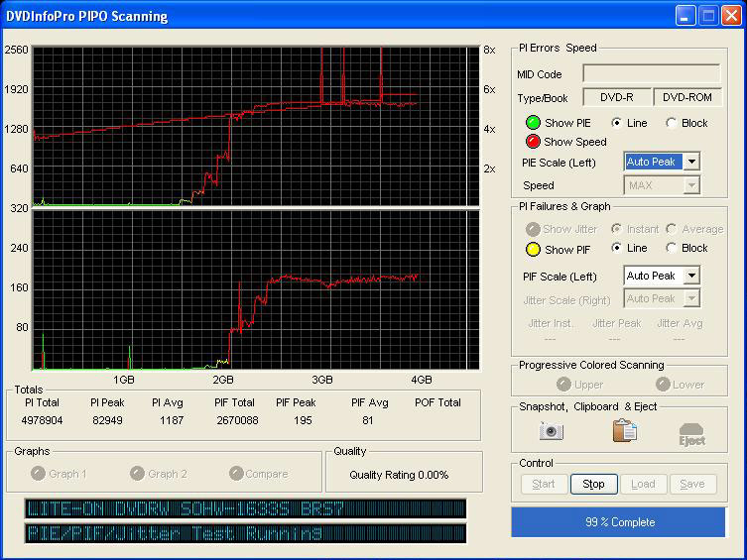This screenshot has height=560, width=747.
Task: Toggle the red Show Speed indicator
Action: (x=533, y=142)
